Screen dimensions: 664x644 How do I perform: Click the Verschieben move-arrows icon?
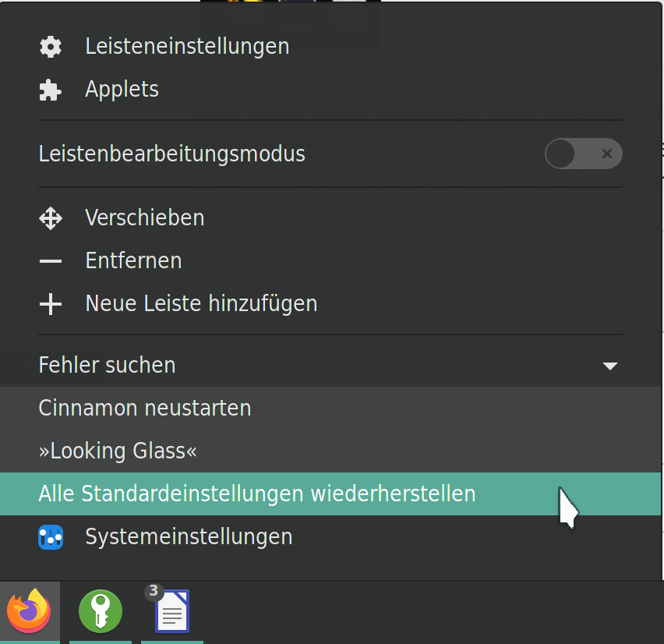(x=50, y=218)
